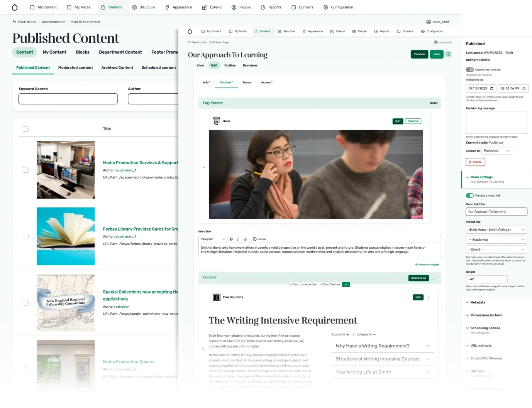This screenshot has height=408, width=532.
Task: Open the Paragraph format dropdown
Action: coord(212,239)
